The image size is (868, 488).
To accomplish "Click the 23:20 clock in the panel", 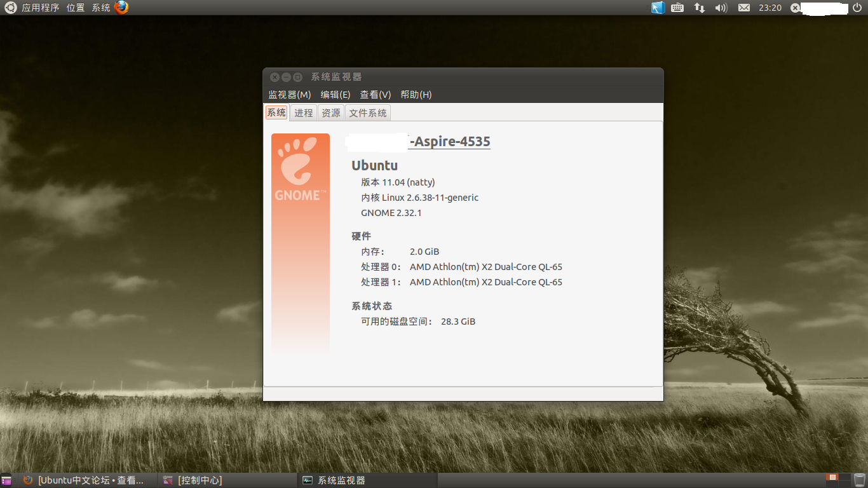I will coord(770,8).
